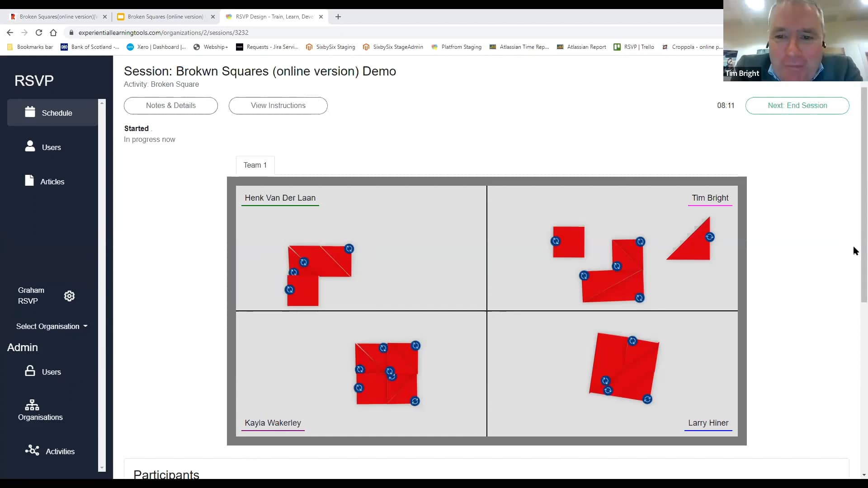The width and height of the screenshot is (868, 488).
Task: Open the Bookmarks bar folder
Action: tap(29, 47)
